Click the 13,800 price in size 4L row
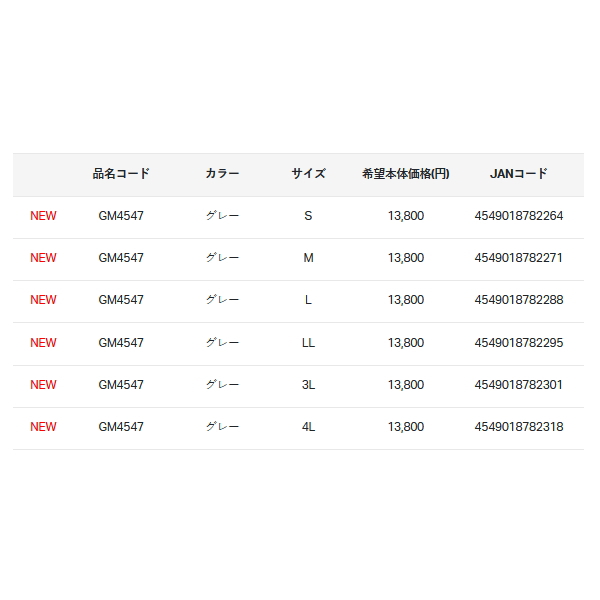Image resolution: width=600 pixels, height=600 pixels. pos(406,427)
